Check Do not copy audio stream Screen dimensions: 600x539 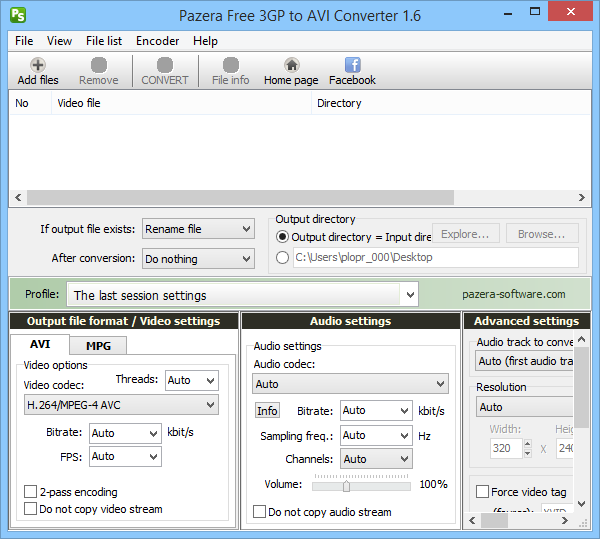tap(259, 512)
